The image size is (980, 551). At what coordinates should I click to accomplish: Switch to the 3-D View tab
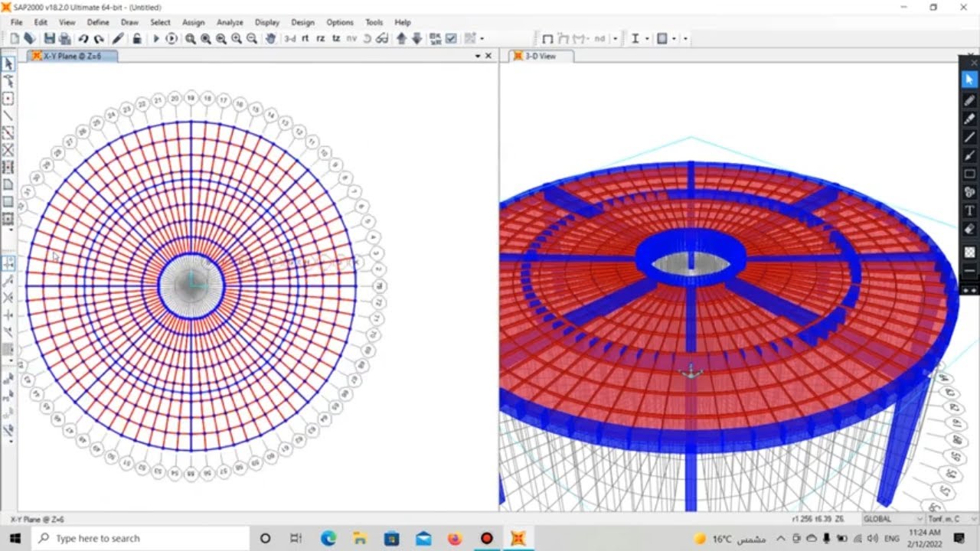point(541,56)
